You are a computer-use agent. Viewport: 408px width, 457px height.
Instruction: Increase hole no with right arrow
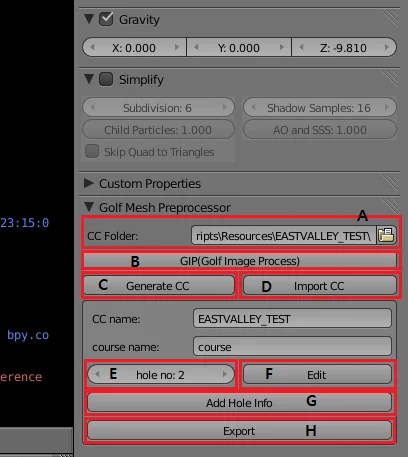pyautogui.click(x=225, y=374)
